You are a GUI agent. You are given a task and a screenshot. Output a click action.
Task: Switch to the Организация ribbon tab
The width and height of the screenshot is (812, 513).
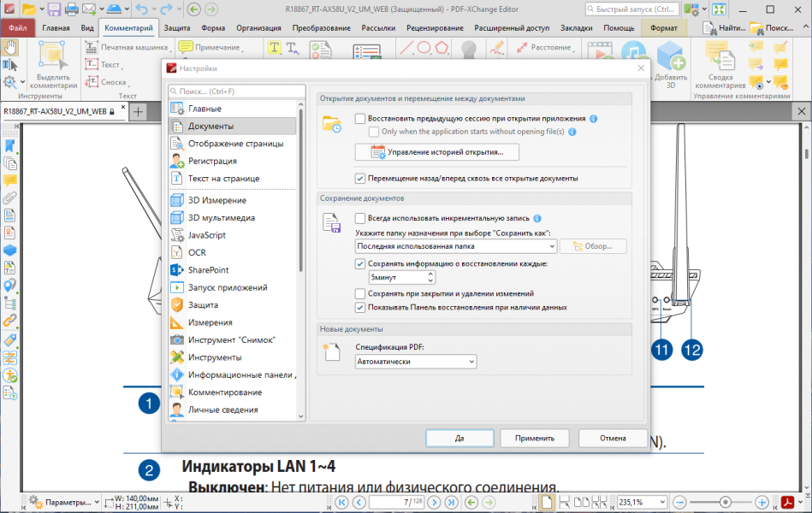point(258,28)
